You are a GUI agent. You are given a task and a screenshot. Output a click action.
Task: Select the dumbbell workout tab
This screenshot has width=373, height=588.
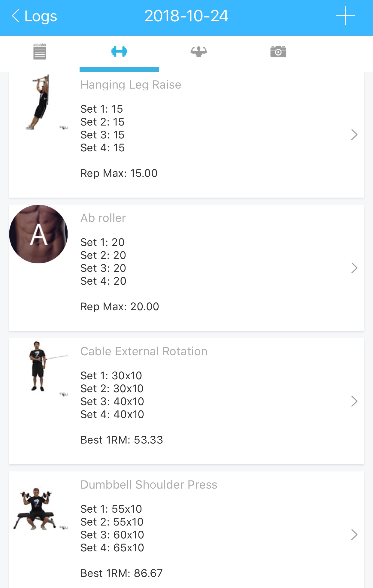pos(119,52)
